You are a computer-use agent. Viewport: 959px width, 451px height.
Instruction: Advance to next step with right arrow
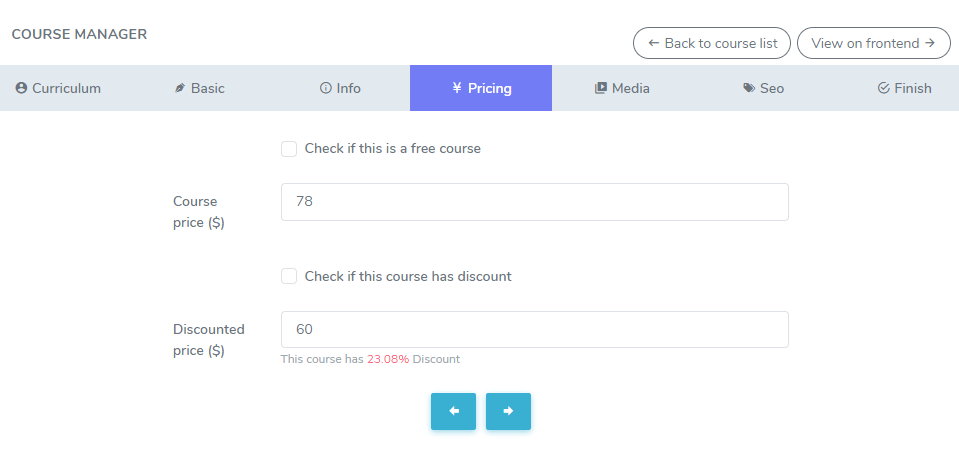[508, 411]
